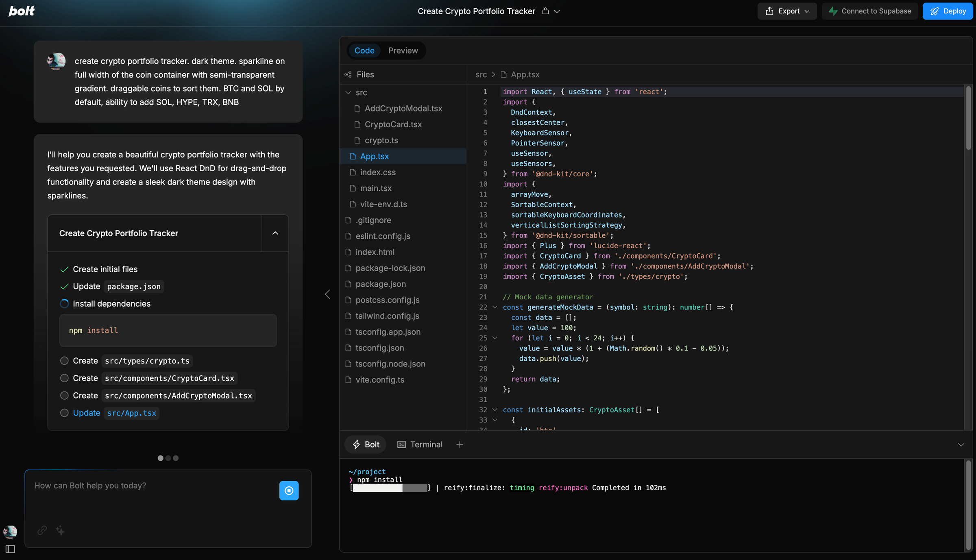Viewport: 976px width, 560px height.
Task: Click the attach file paperclip icon
Action: pos(42,530)
